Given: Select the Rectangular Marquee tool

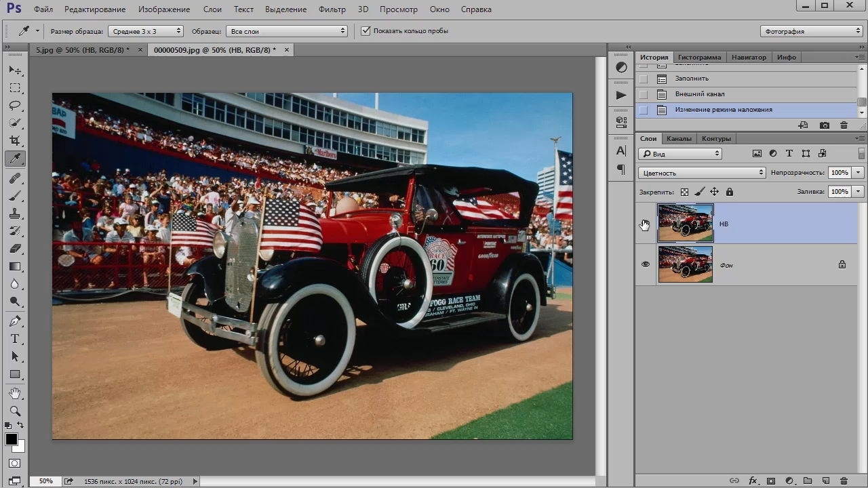Looking at the screenshot, I should coord(15,88).
